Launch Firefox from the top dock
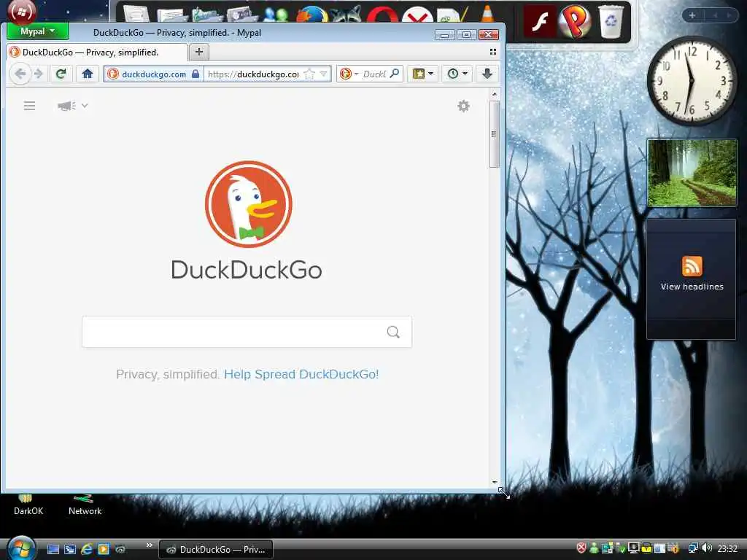The image size is (747, 560). pos(312,13)
